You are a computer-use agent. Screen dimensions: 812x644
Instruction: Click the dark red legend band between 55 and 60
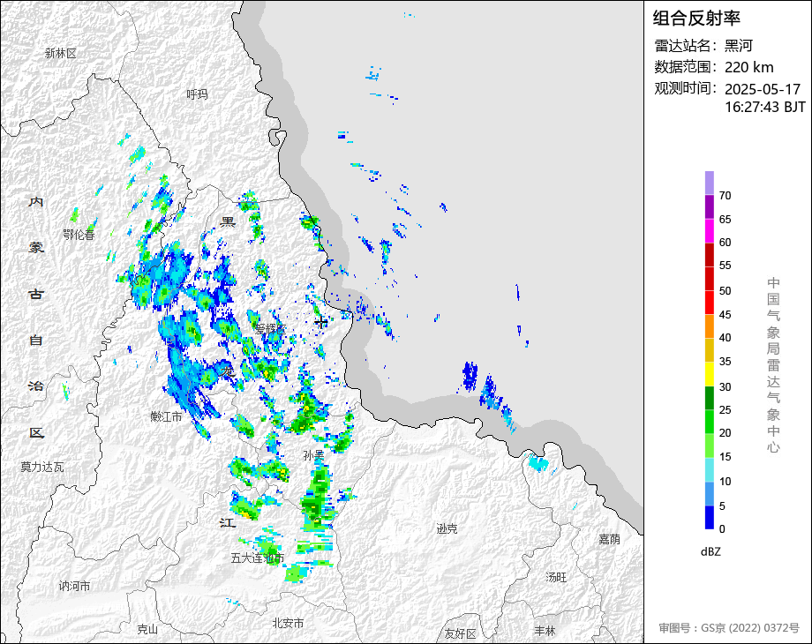[x=710, y=254]
